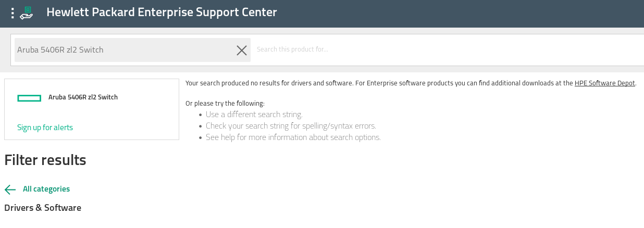Image resolution: width=644 pixels, height=228 pixels.
Task: Open Aruba 5406R zl2 Switch product card title
Action: (x=83, y=97)
